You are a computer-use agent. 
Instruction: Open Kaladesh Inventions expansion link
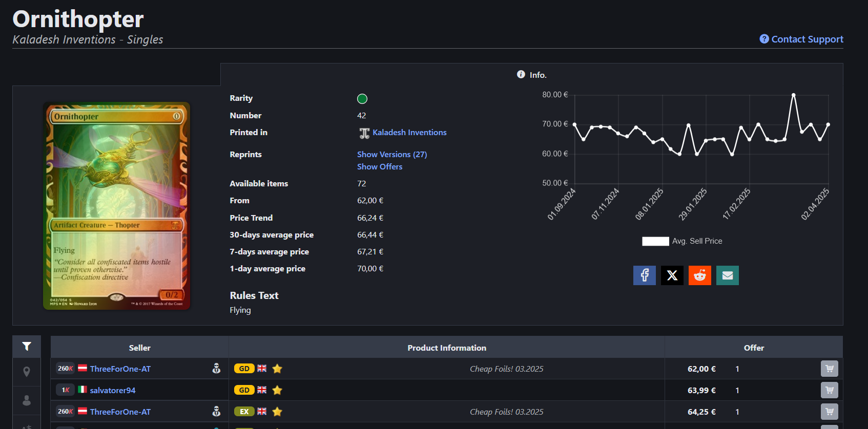pos(409,133)
